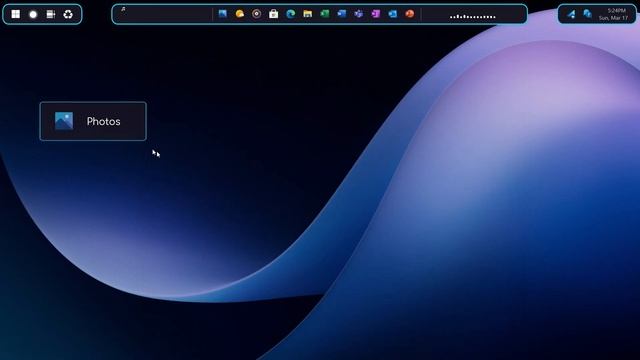Image resolution: width=640 pixels, height=360 pixels.
Task: Launch Excel from the dock
Action: [x=325, y=14]
